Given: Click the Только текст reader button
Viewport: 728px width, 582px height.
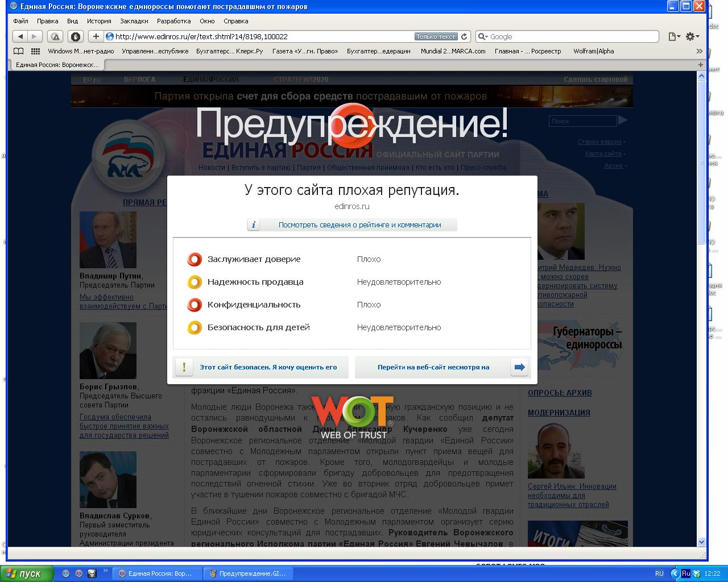Looking at the screenshot, I should (436, 36).
